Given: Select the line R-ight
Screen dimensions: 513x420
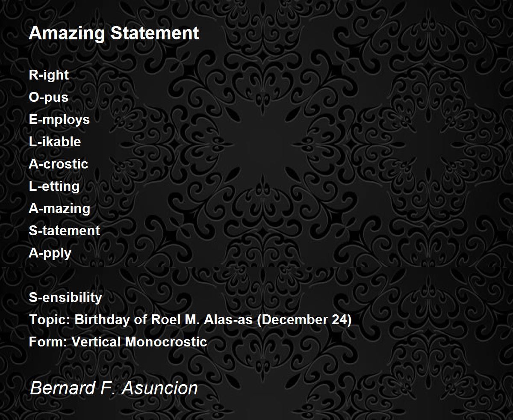Looking at the screenshot, I should pyautogui.click(x=49, y=75).
